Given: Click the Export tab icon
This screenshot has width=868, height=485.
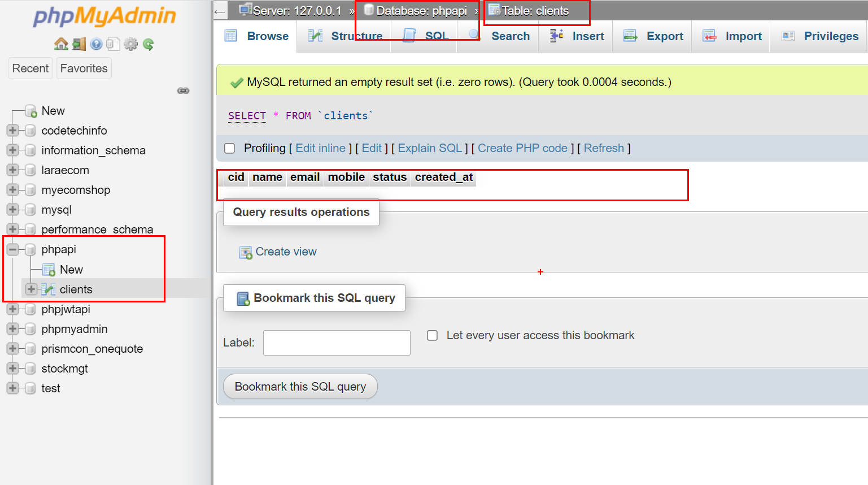Looking at the screenshot, I should click(630, 36).
